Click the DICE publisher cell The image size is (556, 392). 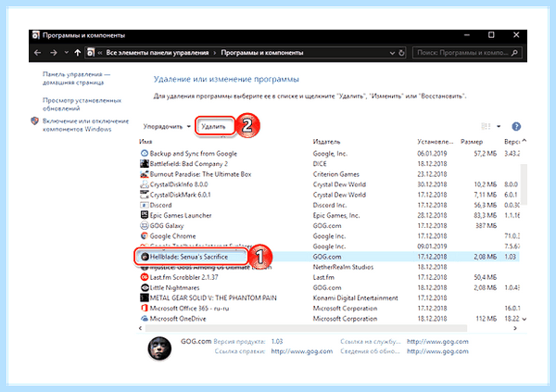pyautogui.click(x=320, y=163)
